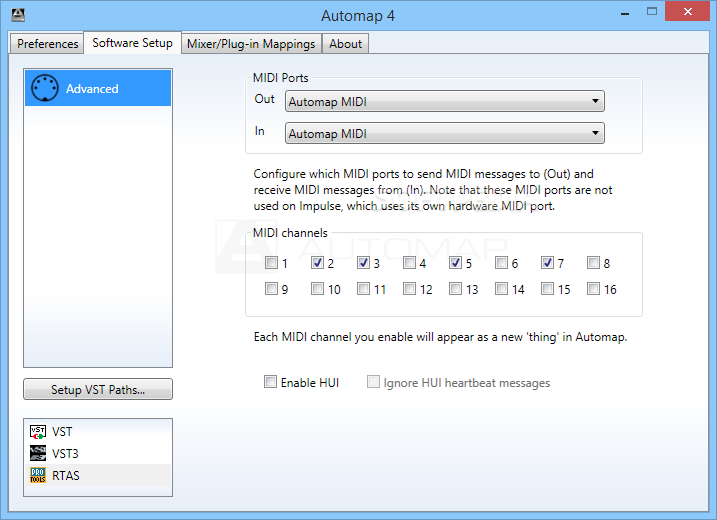Open the MIDI In port dropdown

tap(444, 133)
